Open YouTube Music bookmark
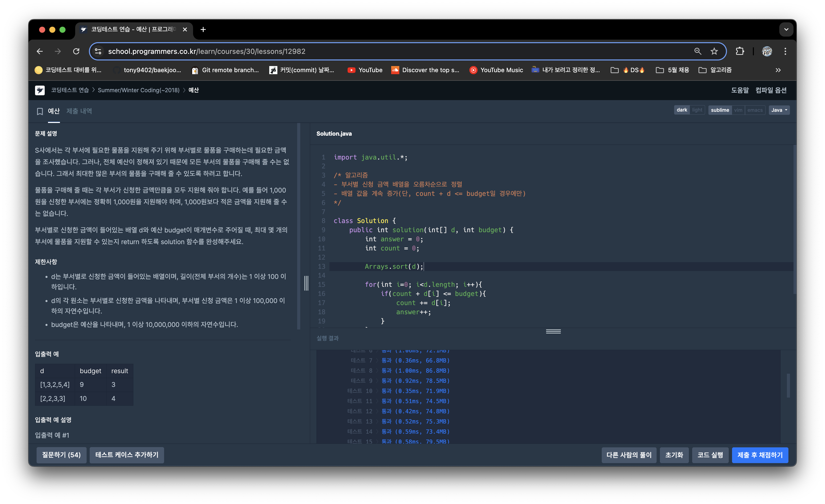This screenshot has height=504, width=825. point(496,70)
